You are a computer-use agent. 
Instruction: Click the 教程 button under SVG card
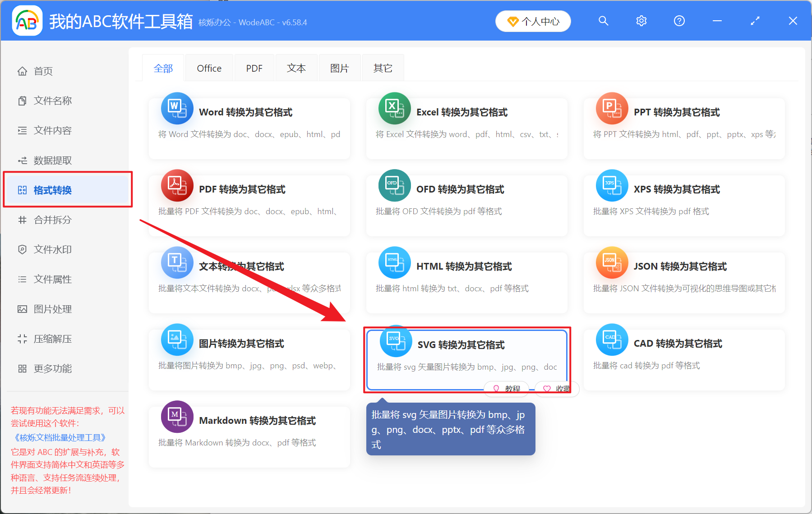click(506, 389)
